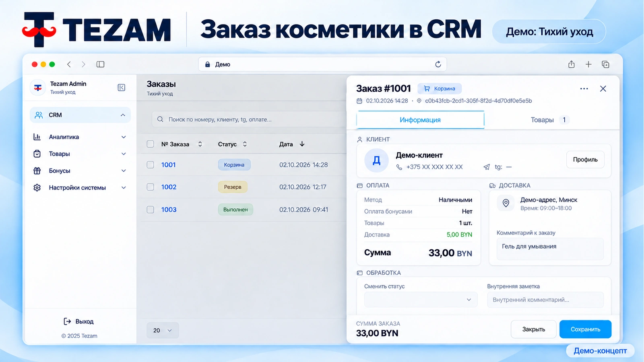Open the three-dot order menu

(584, 89)
